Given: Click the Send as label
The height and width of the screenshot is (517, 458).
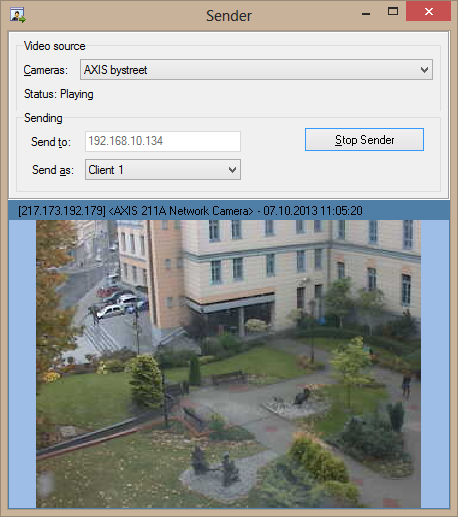Looking at the screenshot, I should [x=53, y=170].
